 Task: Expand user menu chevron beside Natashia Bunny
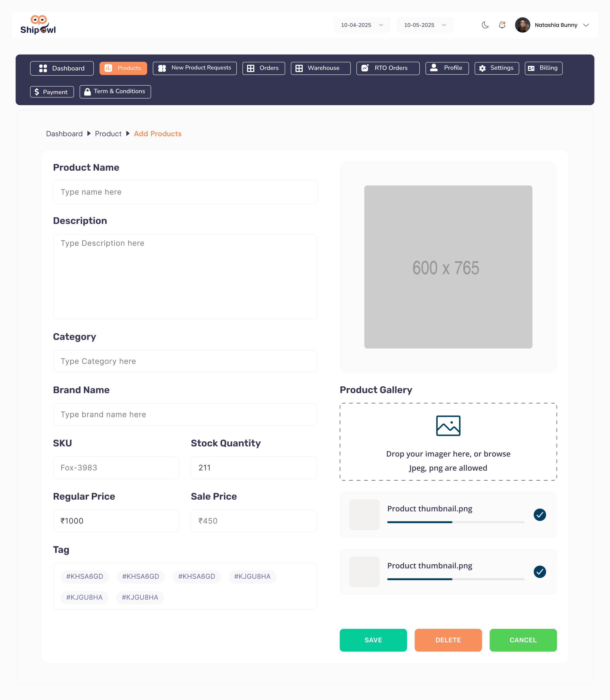click(x=586, y=25)
